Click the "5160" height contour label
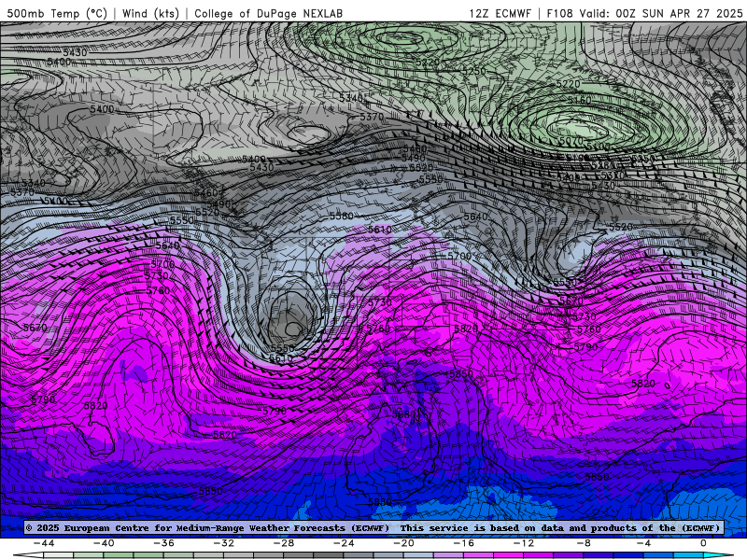 (579, 100)
